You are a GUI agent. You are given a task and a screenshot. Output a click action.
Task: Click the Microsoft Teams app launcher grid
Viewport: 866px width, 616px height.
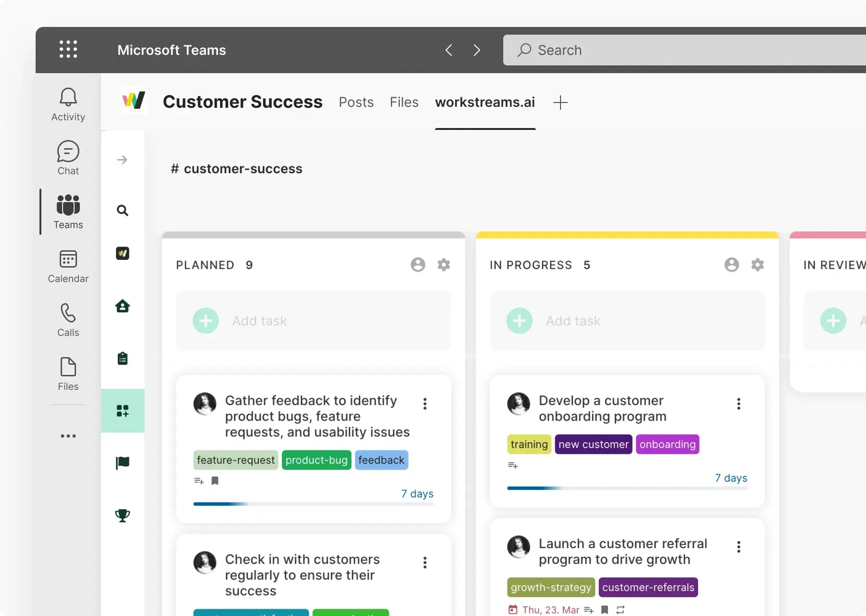68,50
